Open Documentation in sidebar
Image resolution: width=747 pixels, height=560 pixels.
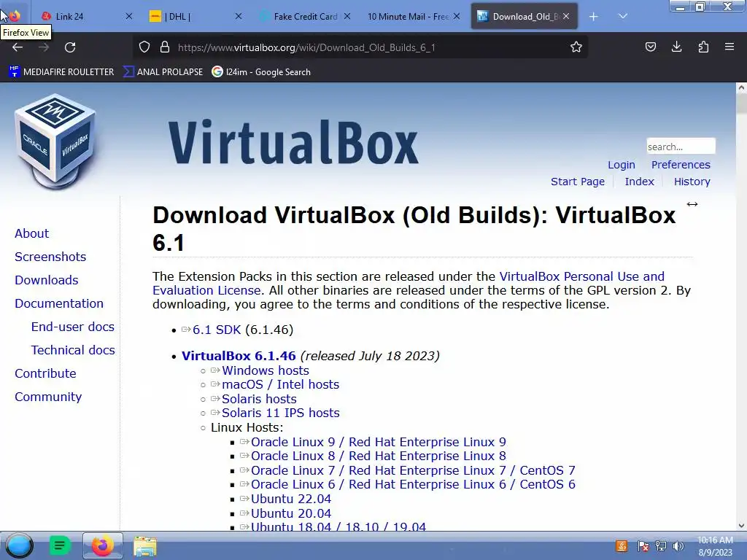[59, 303]
